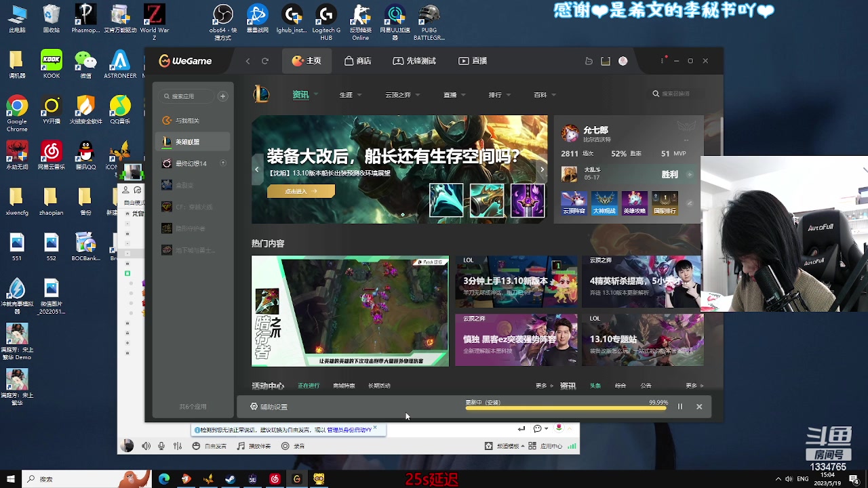Go to previous banner slide
The image size is (868, 488).
[256, 169]
